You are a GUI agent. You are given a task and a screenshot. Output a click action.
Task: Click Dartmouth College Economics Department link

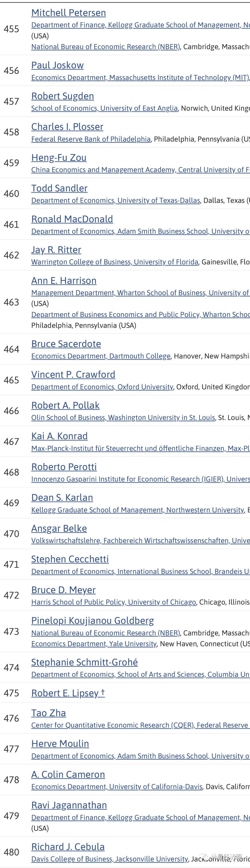coord(101,356)
